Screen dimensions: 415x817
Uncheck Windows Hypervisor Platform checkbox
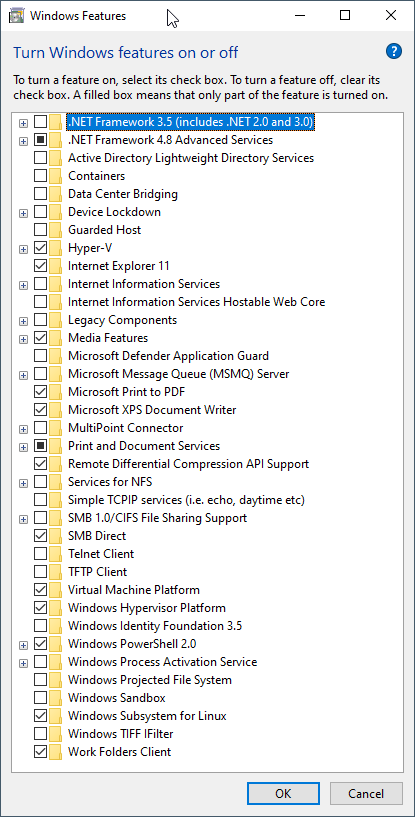coord(40,608)
